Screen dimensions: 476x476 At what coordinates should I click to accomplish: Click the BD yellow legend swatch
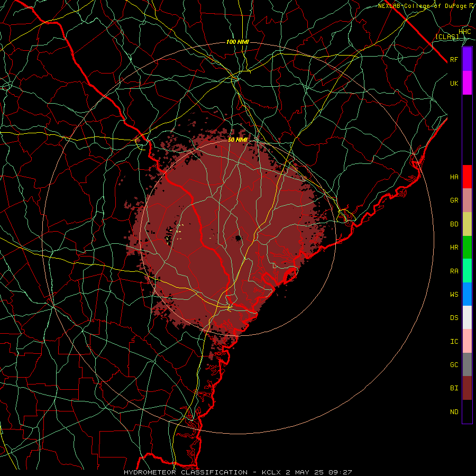pos(467,224)
